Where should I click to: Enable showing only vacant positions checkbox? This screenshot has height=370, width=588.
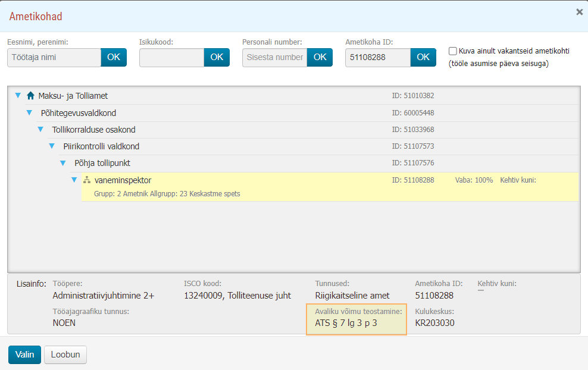click(453, 51)
